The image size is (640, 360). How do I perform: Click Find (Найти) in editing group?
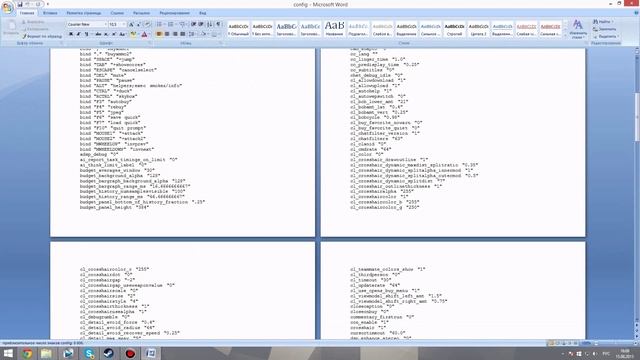click(x=603, y=22)
